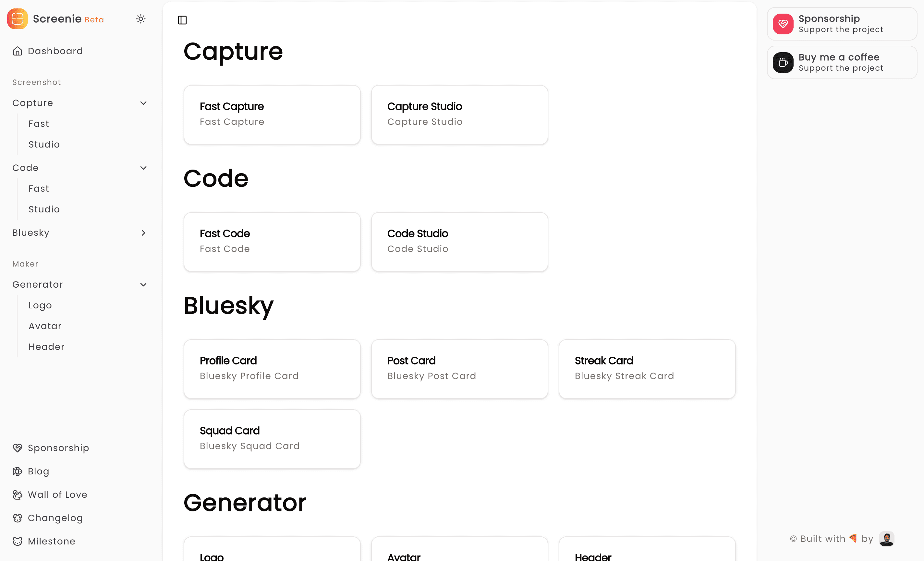This screenshot has width=924, height=561.
Task: Click the Changelog icon in sidebar
Action: pos(17,518)
